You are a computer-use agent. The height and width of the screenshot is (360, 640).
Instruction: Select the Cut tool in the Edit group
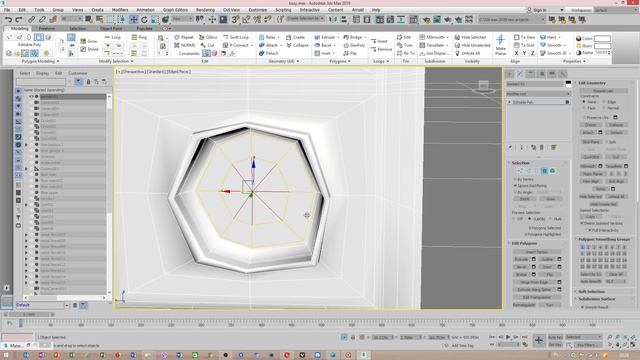pos(207,45)
